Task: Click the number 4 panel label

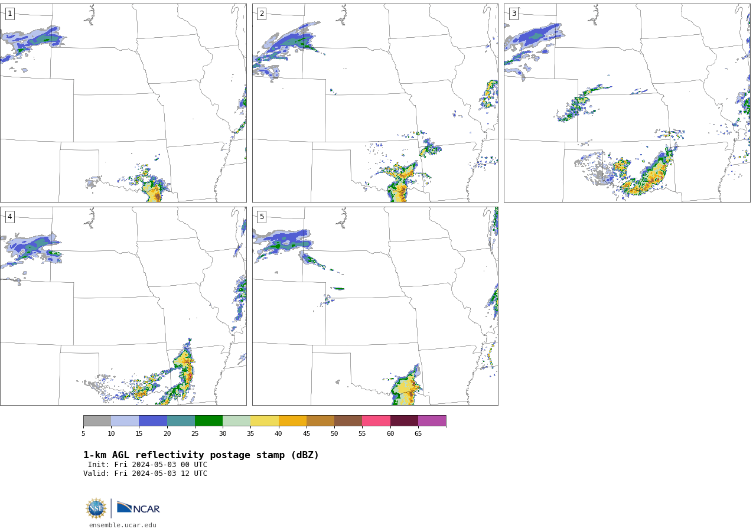Action: tap(9, 217)
